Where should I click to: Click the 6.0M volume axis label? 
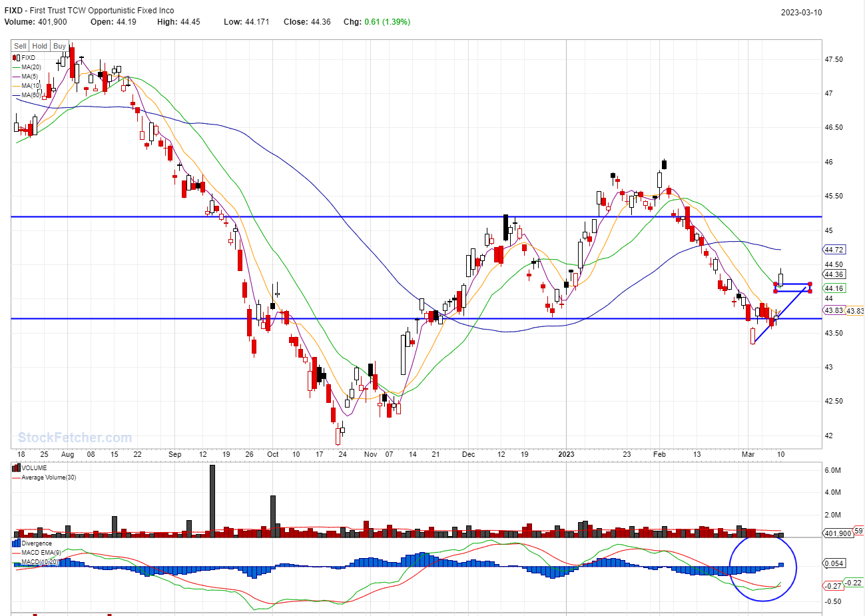click(x=832, y=470)
